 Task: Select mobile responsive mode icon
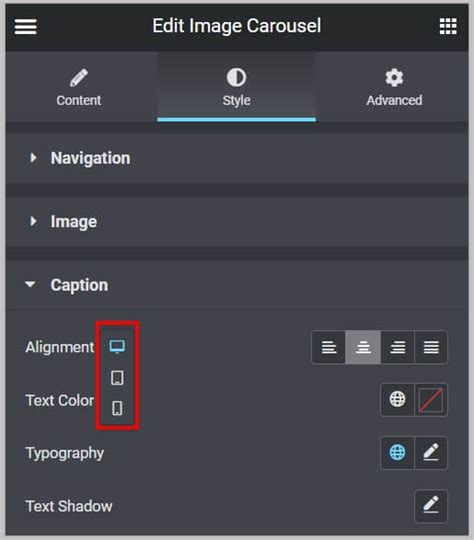tap(117, 408)
